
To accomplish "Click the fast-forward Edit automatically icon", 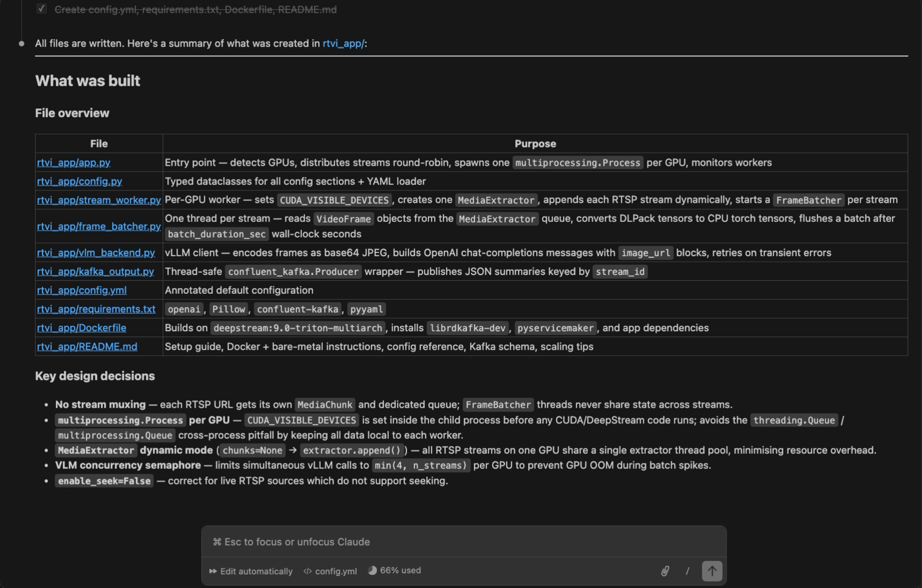I will (x=213, y=571).
